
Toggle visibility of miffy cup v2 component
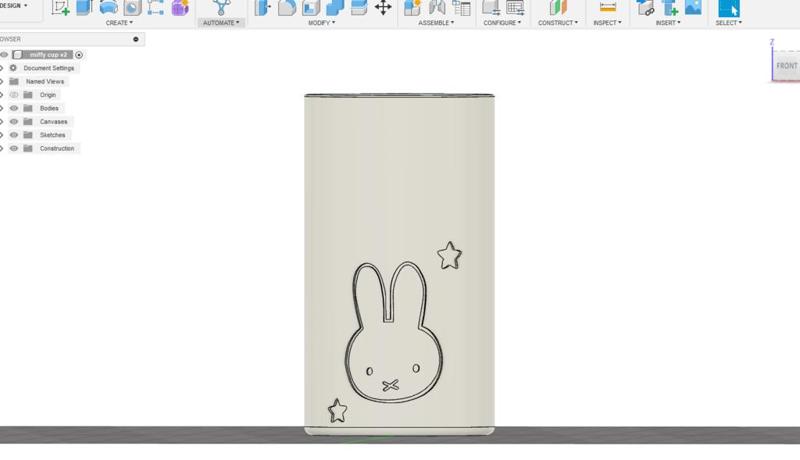pos(4,55)
